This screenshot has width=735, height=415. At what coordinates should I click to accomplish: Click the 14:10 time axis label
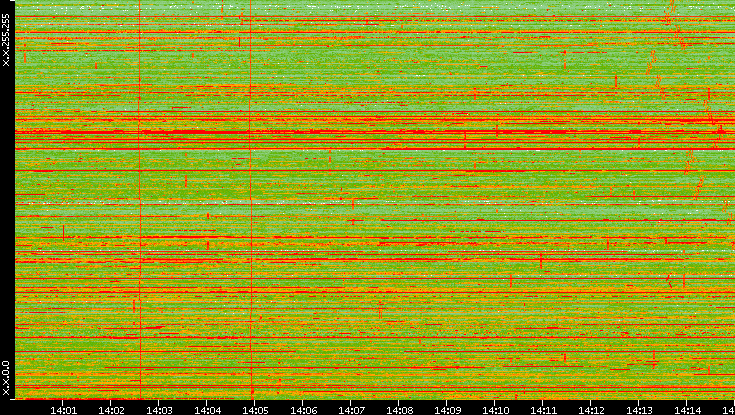click(495, 410)
